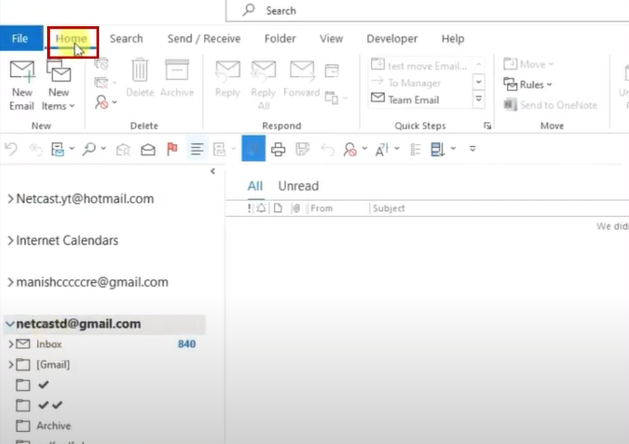The height and width of the screenshot is (444, 629).
Task: Click the blue highlighted toolbar button
Action: 253,148
